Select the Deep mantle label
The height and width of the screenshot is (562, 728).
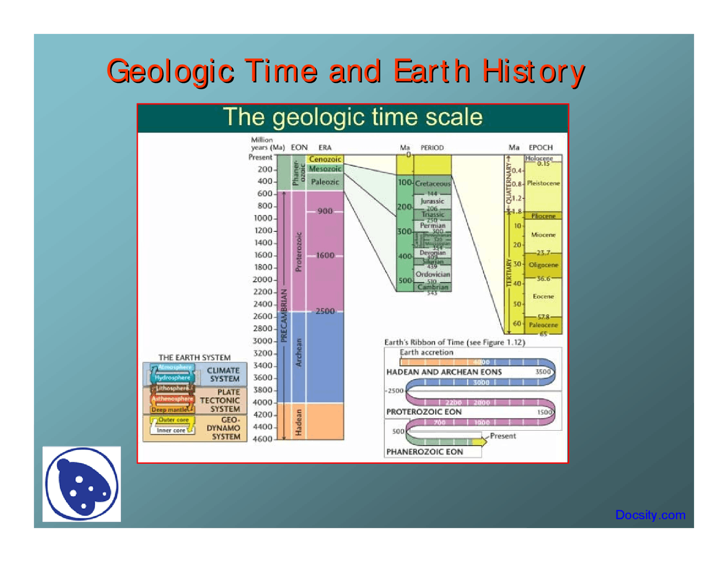(169, 409)
